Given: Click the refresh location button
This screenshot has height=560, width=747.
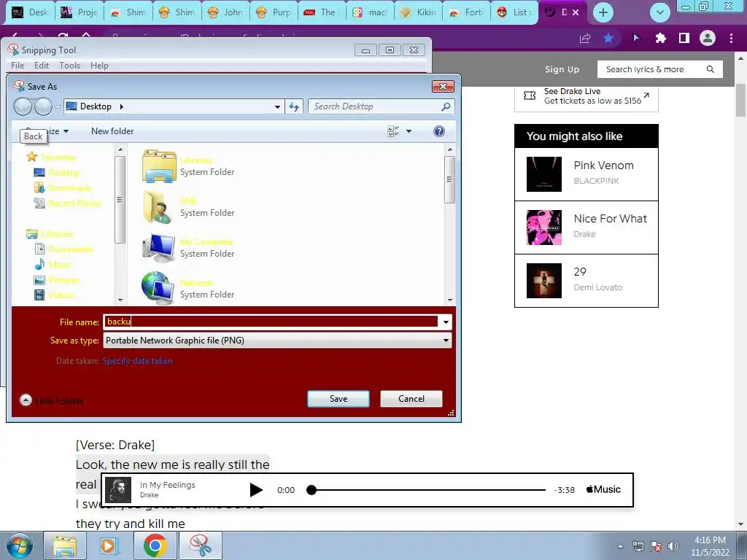Looking at the screenshot, I should tap(294, 106).
